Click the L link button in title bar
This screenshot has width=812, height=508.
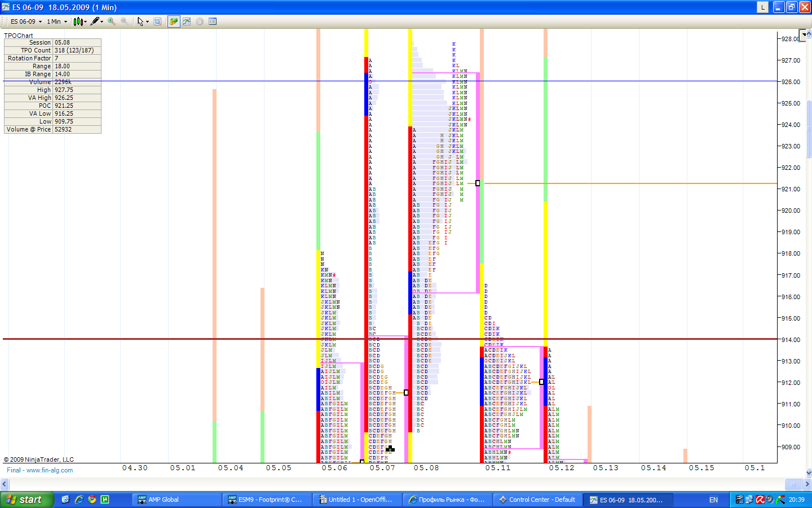[763, 7]
